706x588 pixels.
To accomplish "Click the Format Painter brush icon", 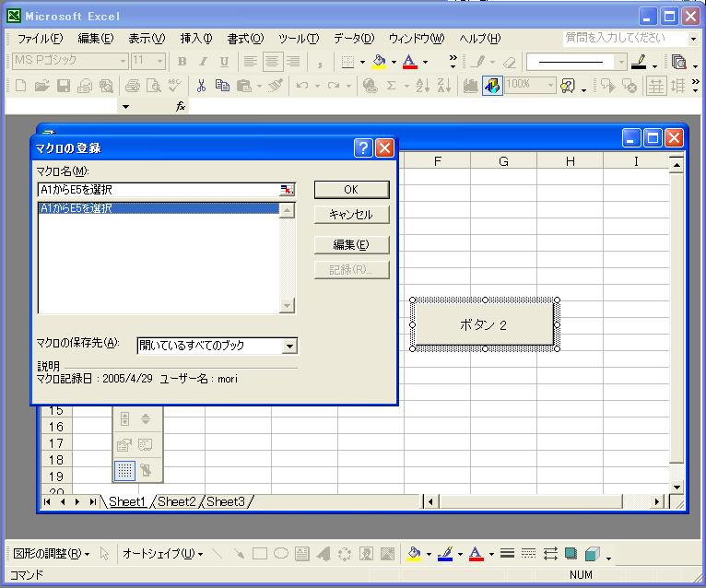I will [276, 85].
